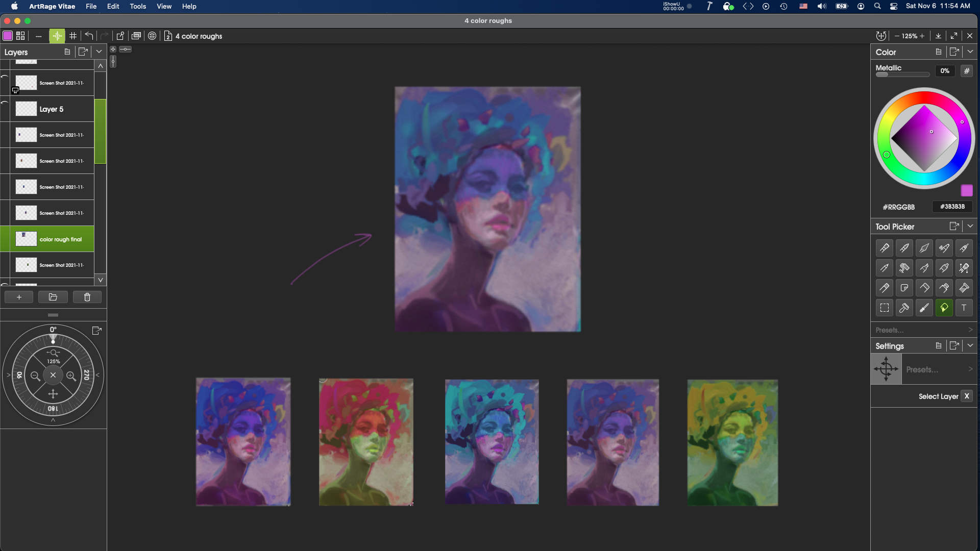Select the Oil Brush tool

[884, 248]
